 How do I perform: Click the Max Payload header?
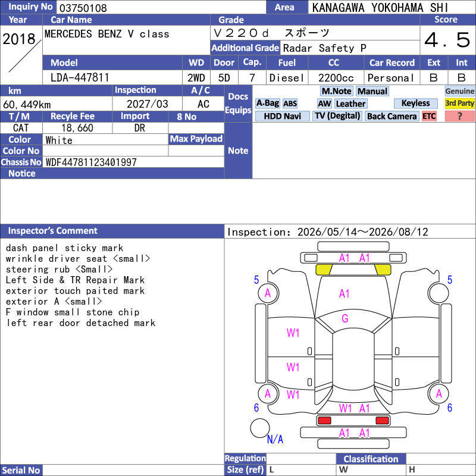point(196,139)
